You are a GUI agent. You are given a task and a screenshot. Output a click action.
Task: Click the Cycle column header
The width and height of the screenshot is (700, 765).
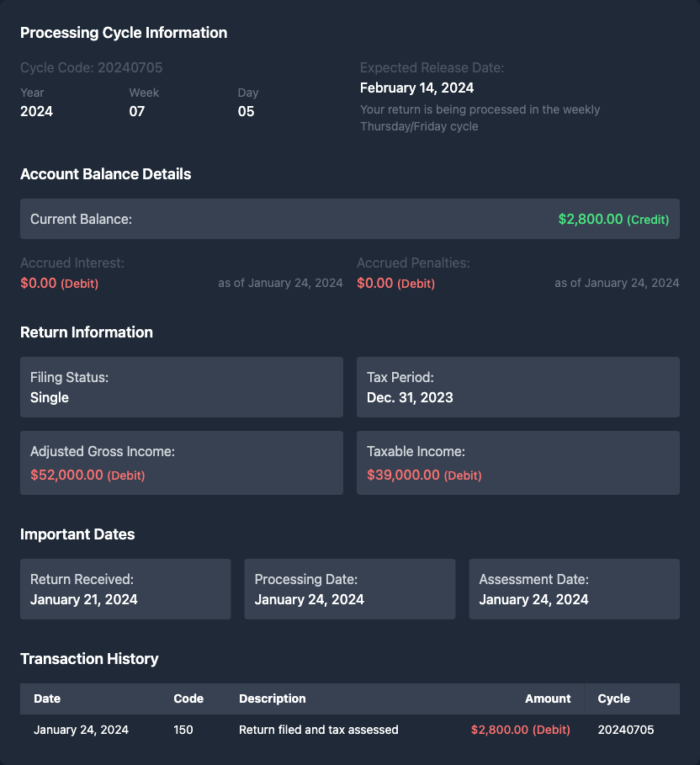click(613, 699)
